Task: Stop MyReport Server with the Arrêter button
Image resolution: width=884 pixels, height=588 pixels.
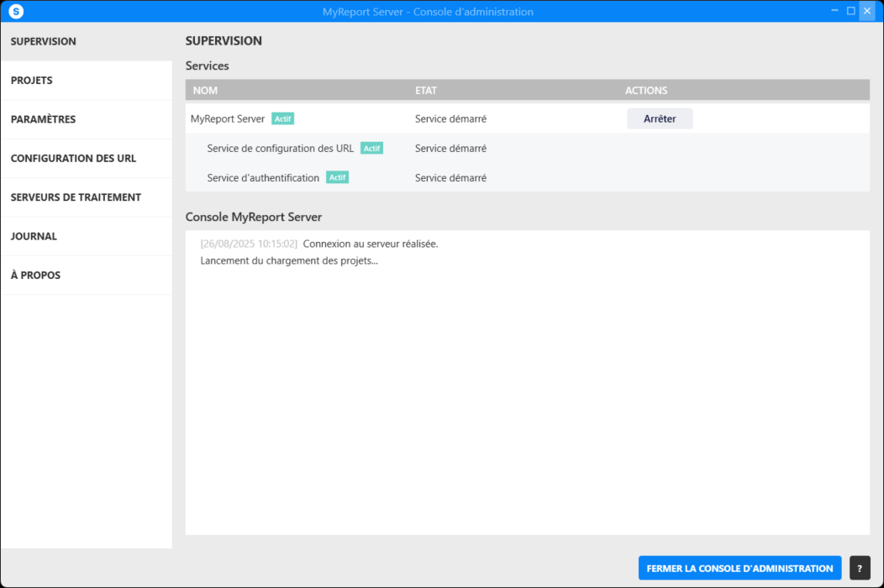Action: click(x=660, y=119)
